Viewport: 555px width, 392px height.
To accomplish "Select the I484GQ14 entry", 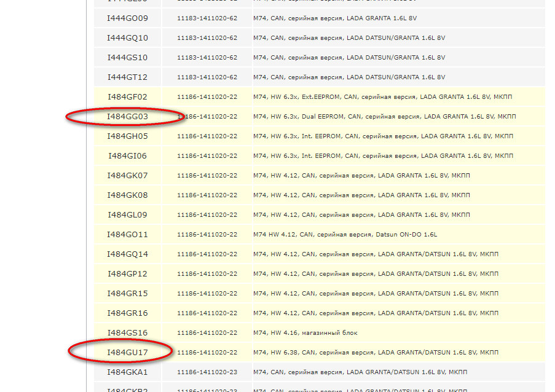I will coord(127,254).
